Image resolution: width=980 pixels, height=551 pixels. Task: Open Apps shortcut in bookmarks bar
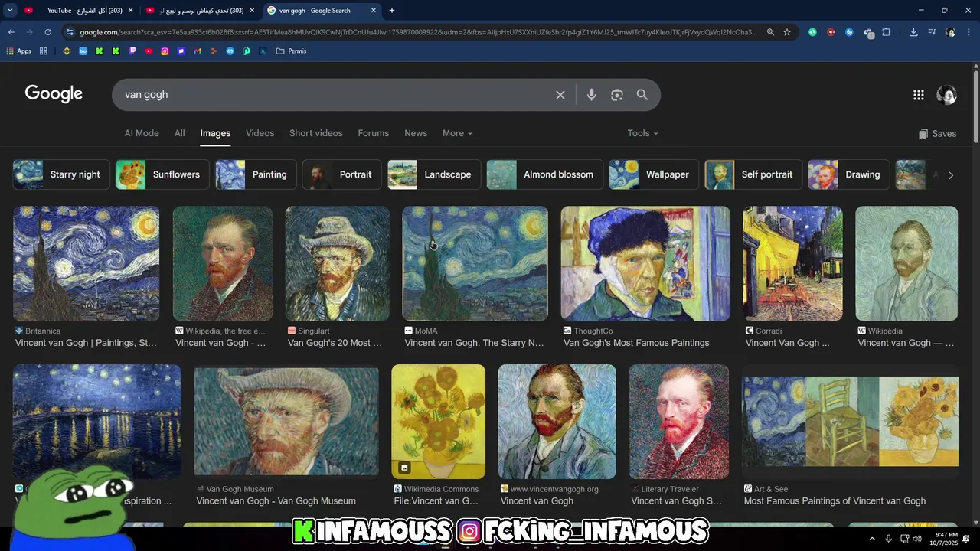[18, 51]
